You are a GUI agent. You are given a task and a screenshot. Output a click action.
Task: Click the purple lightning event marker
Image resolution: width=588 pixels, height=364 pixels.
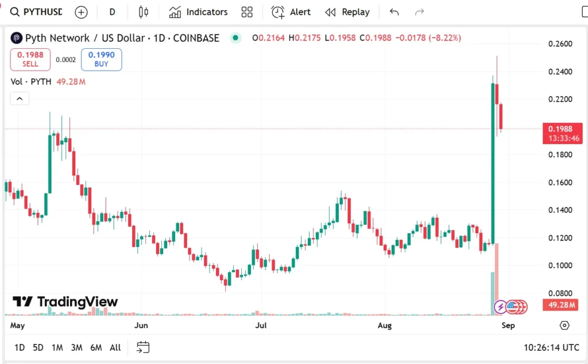point(500,307)
